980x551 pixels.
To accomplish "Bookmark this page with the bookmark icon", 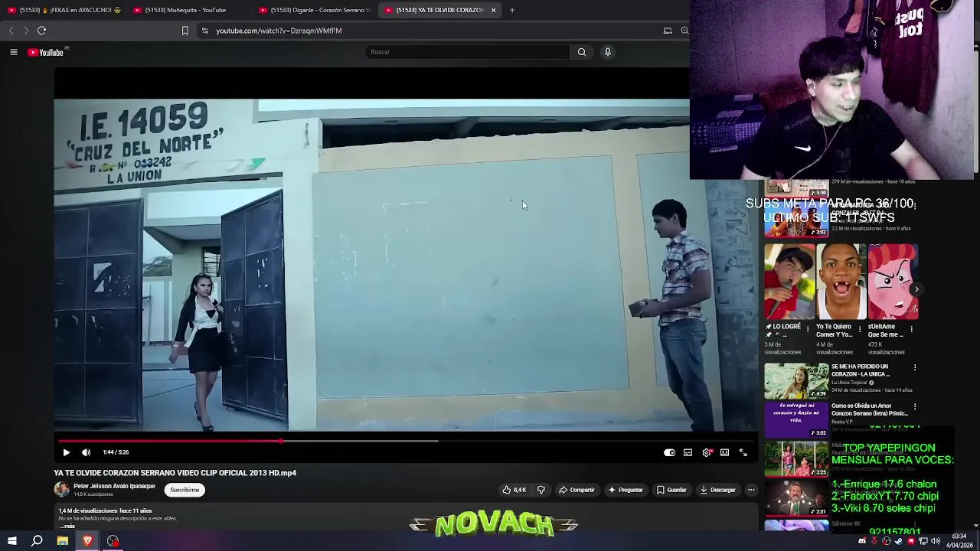I will click(185, 31).
